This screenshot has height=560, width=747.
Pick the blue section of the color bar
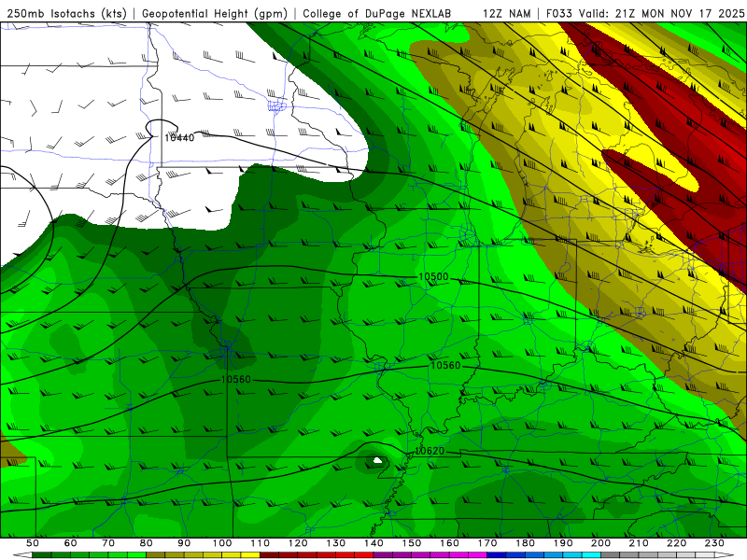point(543,555)
